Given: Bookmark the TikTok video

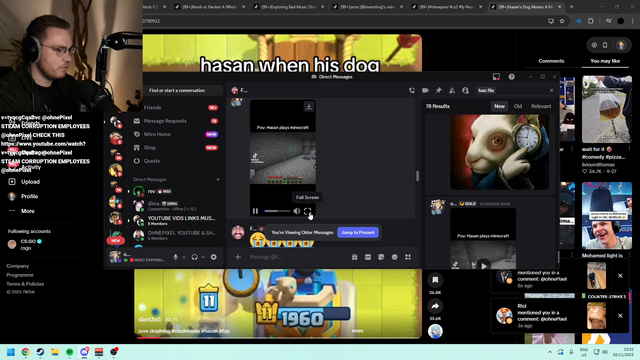Looking at the screenshot, I should coord(435,280).
